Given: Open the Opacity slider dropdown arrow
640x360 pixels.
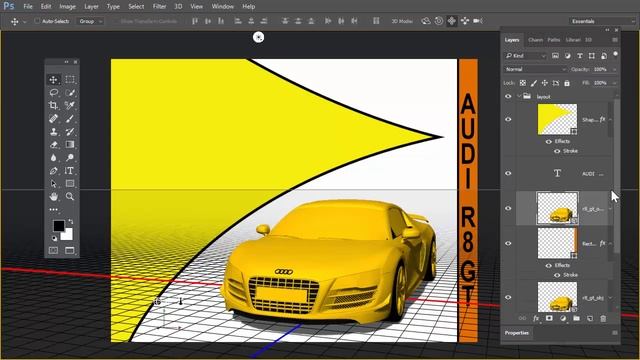Looking at the screenshot, I should point(614,70).
